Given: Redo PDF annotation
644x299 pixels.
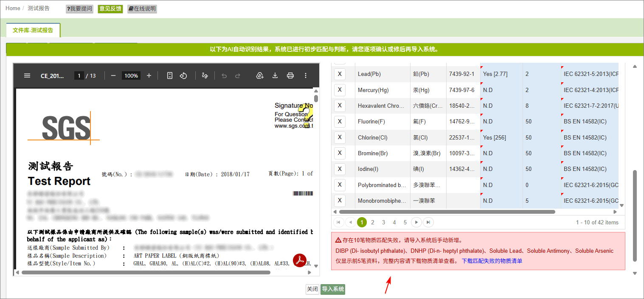Looking at the screenshot, I should tap(238, 75).
